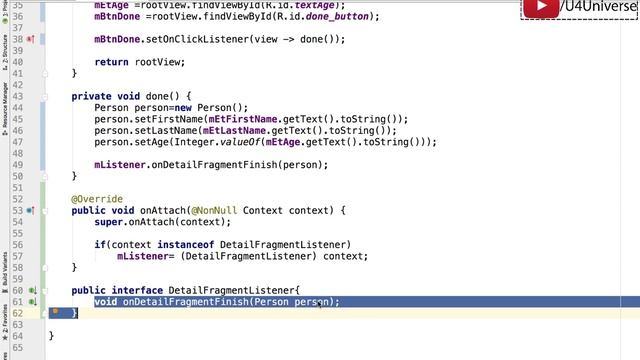
Task: Open the Resource Manager side tab
Action: pyautogui.click(x=4, y=109)
